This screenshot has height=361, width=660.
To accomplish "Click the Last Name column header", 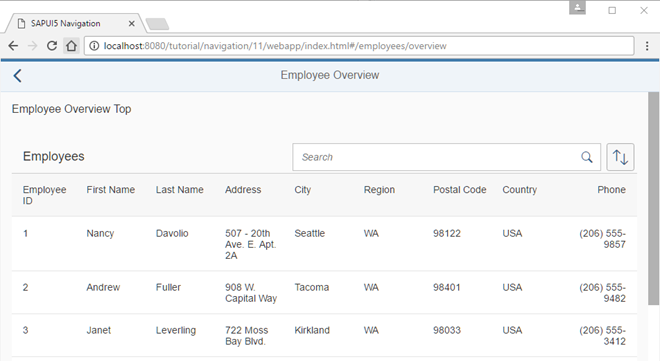I will [179, 190].
